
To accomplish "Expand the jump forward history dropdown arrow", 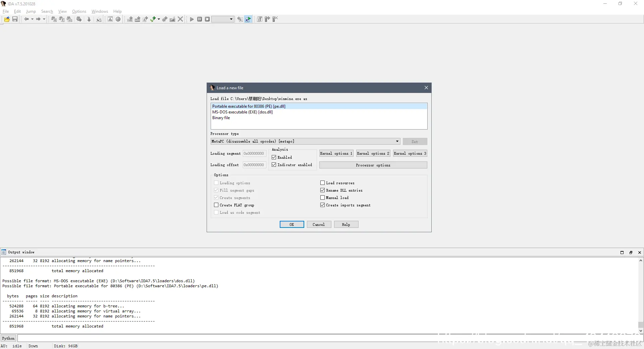I will coord(44,19).
